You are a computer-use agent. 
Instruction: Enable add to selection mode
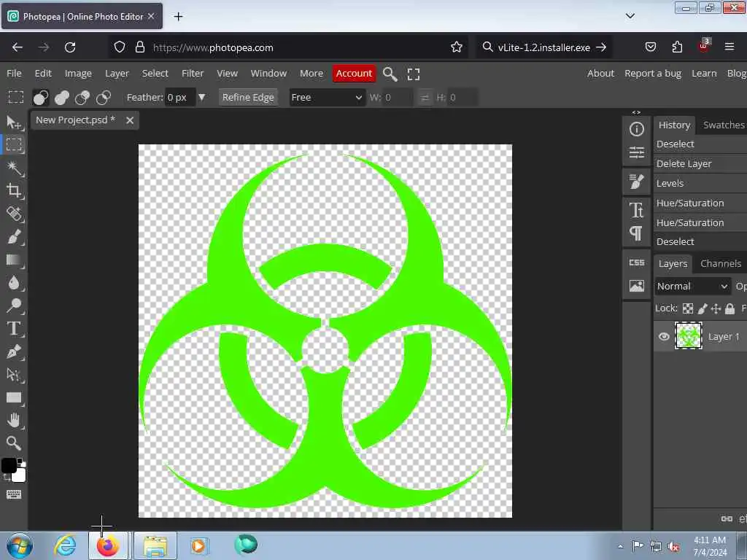[x=61, y=98]
